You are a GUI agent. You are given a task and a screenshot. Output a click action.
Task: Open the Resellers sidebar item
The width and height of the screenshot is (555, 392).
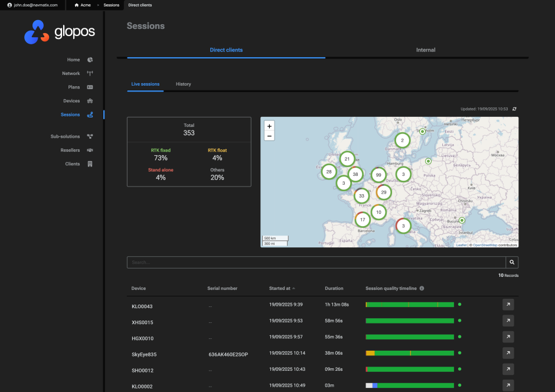pyautogui.click(x=70, y=150)
